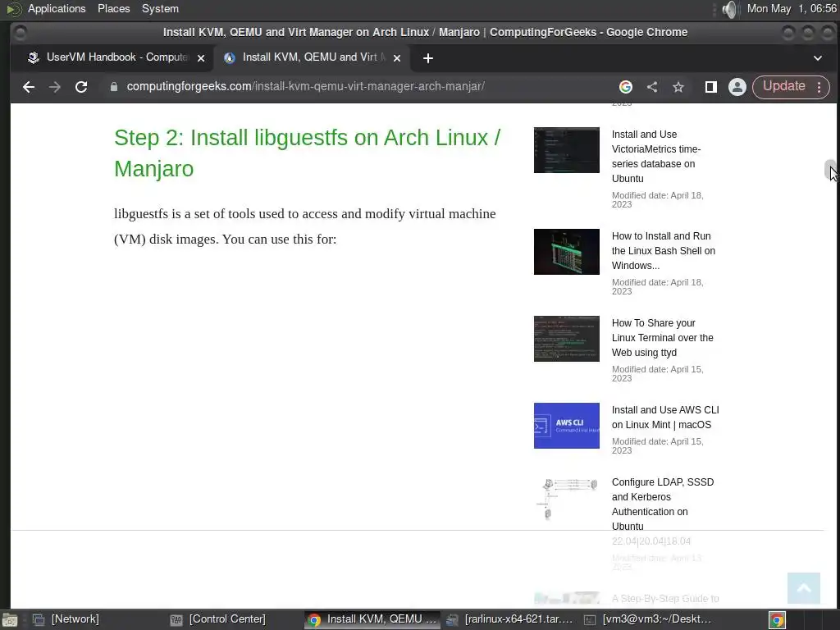Click the scroll-to-top arrow button
This screenshot has height=630, width=840.
point(804,588)
